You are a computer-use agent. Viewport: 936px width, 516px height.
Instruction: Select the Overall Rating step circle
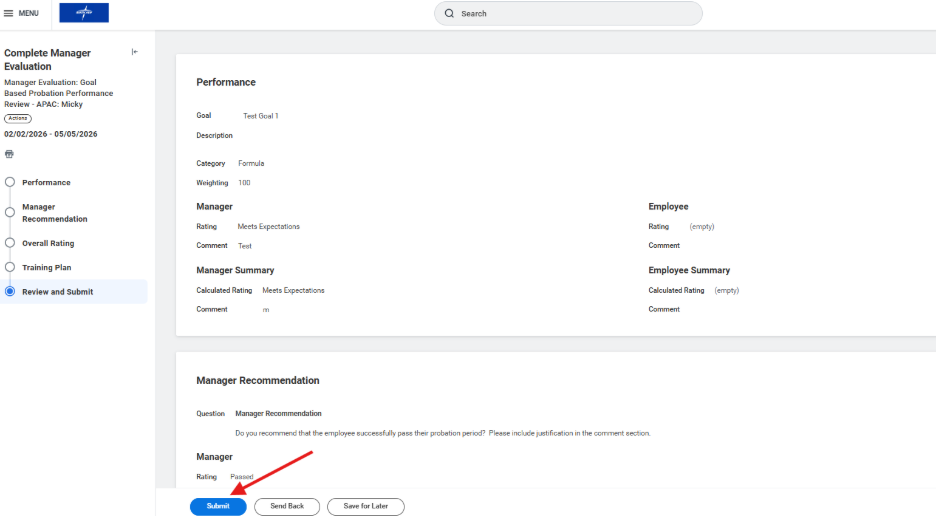10,243
